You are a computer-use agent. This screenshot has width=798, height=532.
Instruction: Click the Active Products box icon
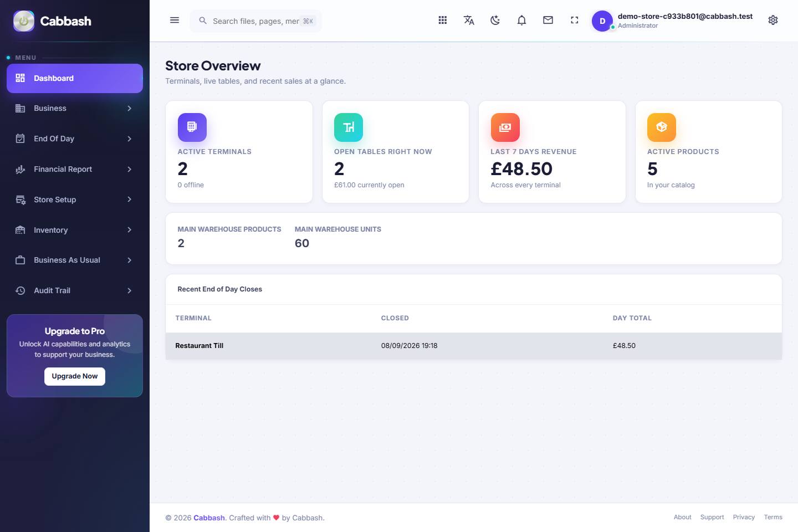pyautogui.click(x=662, y=127)
